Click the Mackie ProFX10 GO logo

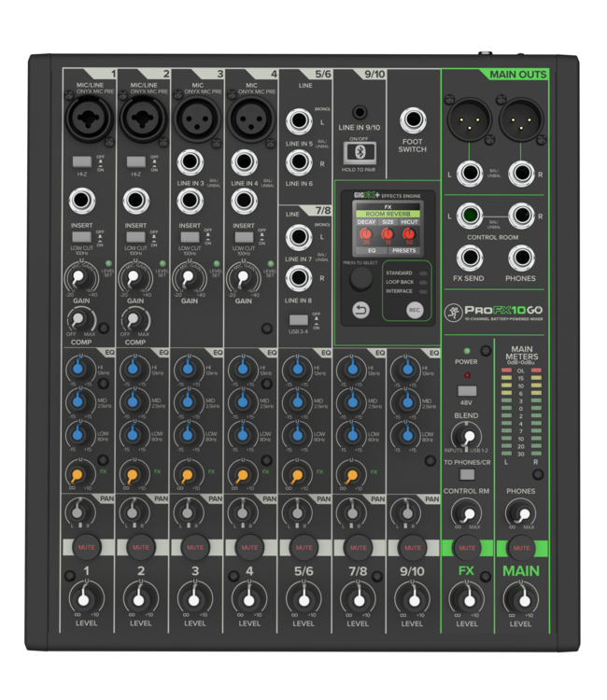coord(494,312)
